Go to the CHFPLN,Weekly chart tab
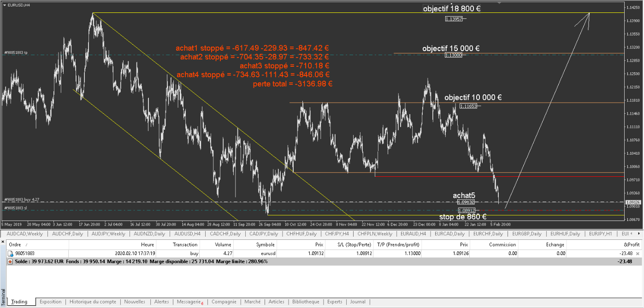This screenshot has width=644, height=308. tap(374, 234)
